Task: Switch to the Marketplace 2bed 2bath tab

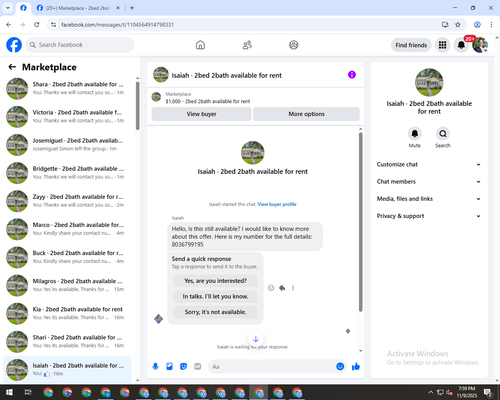Action: pos(78,8)
